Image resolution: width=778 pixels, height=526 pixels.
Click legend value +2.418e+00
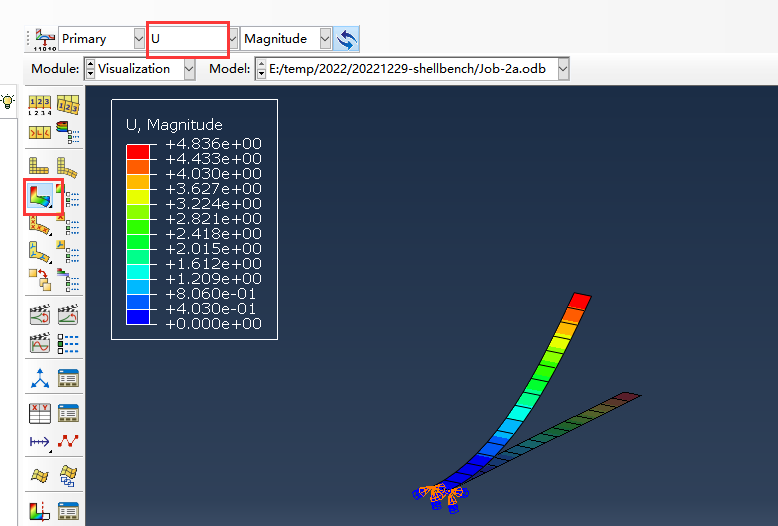point(213,234)
